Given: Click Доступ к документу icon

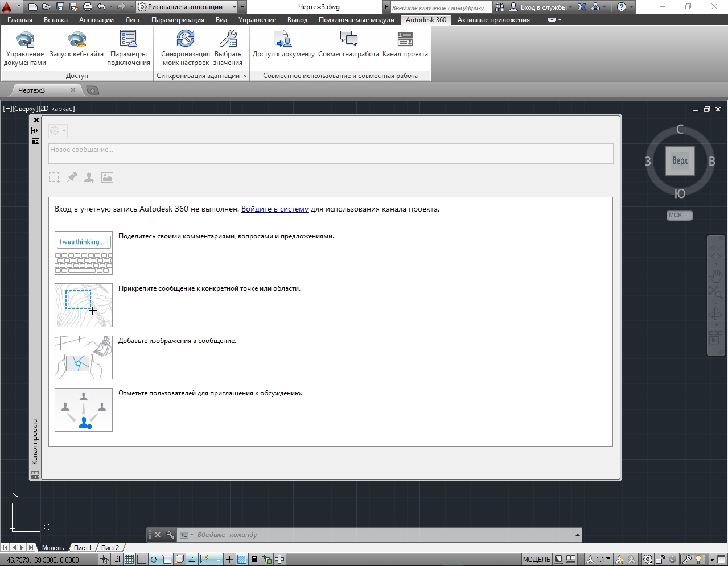Looking at the screenshot, I should point(283,44).
